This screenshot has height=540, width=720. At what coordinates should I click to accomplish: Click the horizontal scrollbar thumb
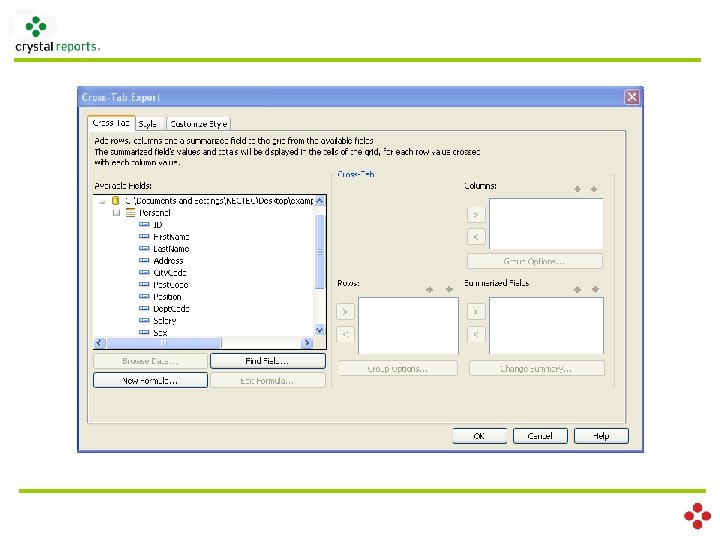click(x=163, y=343)
